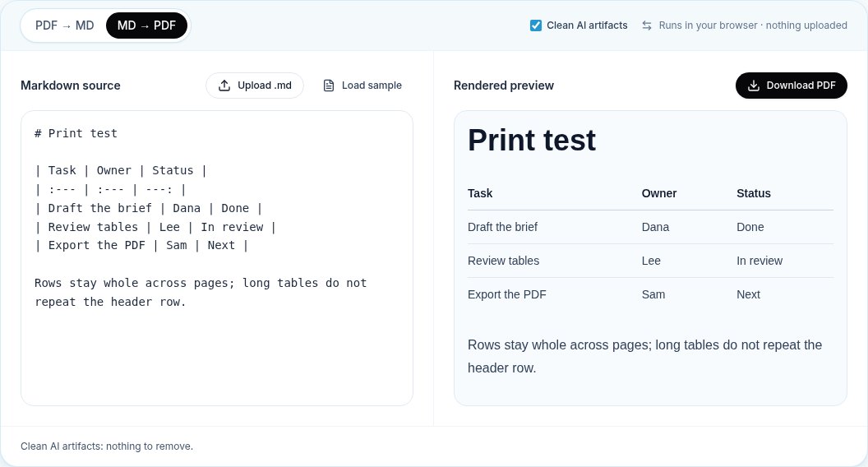Screen dimensions: 868x467
Task: Select the MD → PDF mode tab
Action: click(x=146, y=25)
